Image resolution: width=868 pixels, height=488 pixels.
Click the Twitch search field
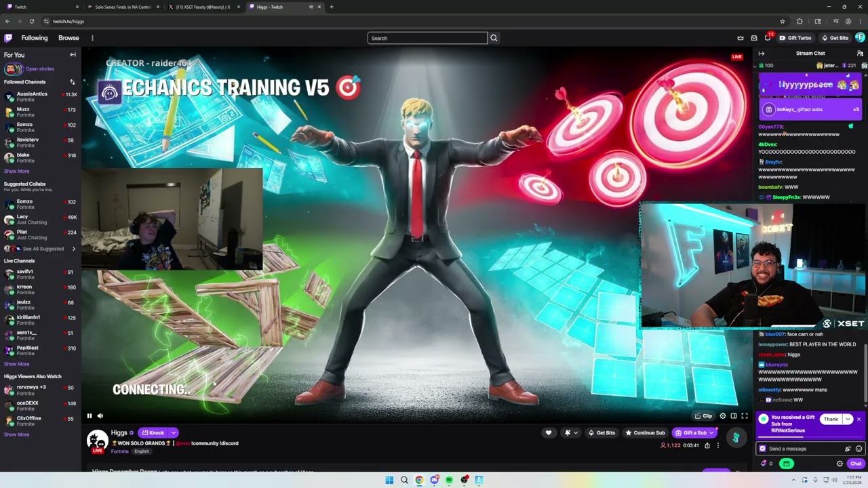[427, 38]
